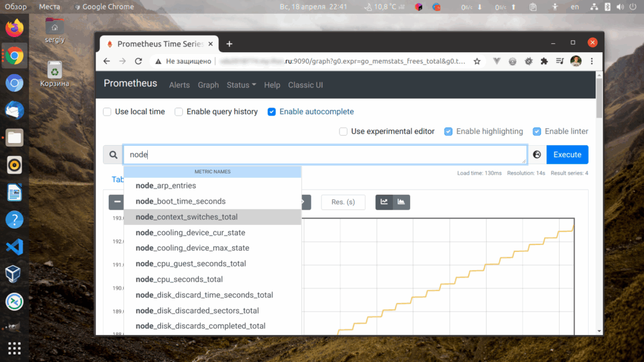644x362 pixels.
Task: Open Firefox from the dock
Action: pos(14,28)
